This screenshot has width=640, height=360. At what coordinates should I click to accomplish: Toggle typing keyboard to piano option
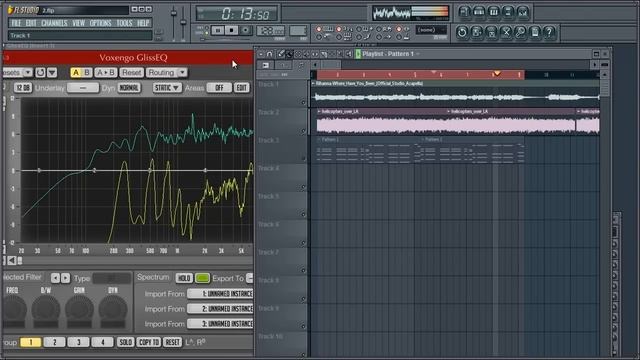[319, 29]
